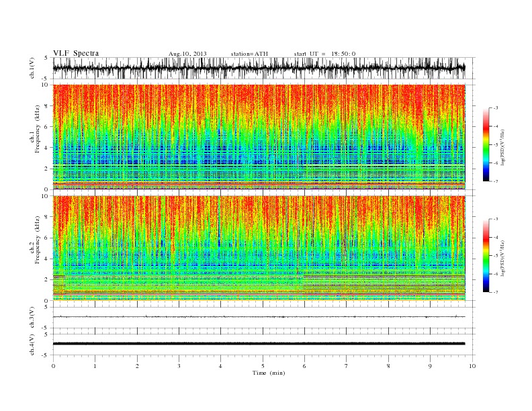This screenshot has width=532, height=411.
Task: Click the ch.2 'Frequency (kHz)' axis label
Action: (x=38, y=240)
